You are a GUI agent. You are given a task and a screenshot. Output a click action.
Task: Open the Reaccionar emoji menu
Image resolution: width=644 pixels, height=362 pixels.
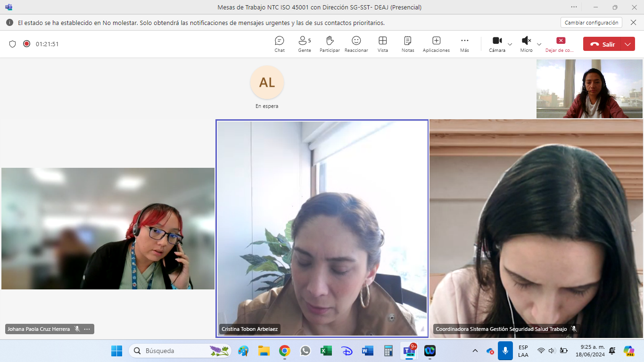click(x=356, y=44)
